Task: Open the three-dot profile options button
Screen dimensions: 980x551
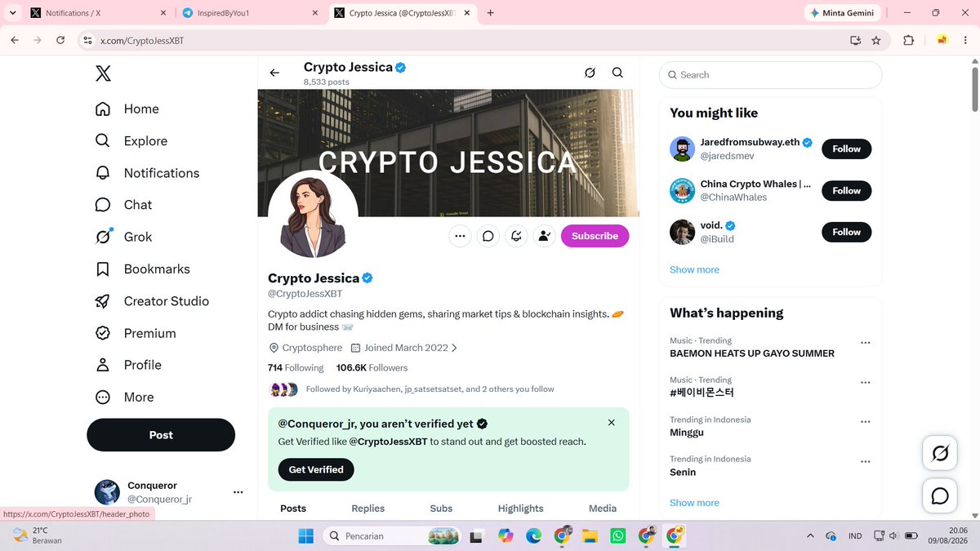Action: [x=460, y=236]
